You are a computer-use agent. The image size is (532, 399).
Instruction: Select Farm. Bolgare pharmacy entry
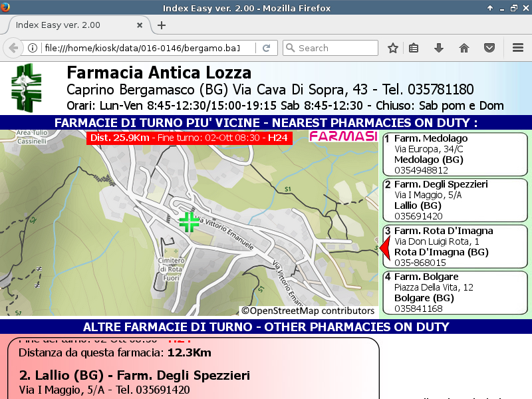point(455,293)
